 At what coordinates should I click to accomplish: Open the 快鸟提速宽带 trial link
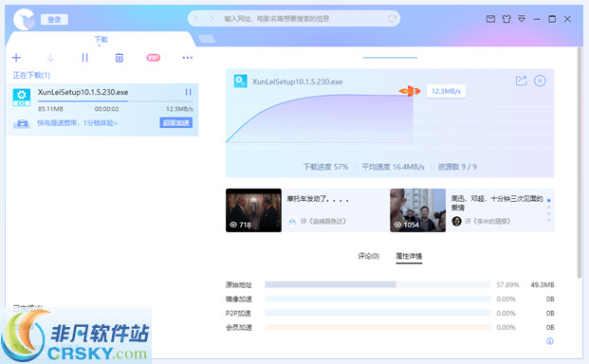78,123
